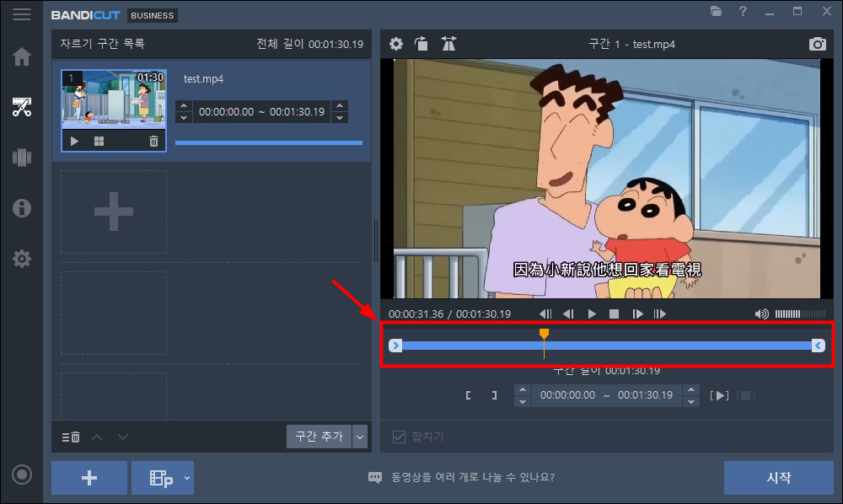
Task: Set segment end bracket marker
Action: click(494, 395)
